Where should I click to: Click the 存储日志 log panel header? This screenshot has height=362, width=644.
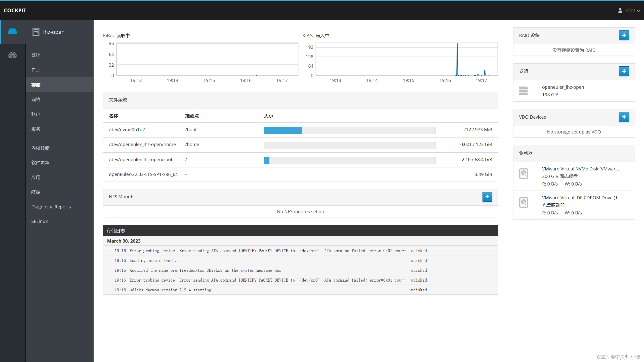coord(300,231)
